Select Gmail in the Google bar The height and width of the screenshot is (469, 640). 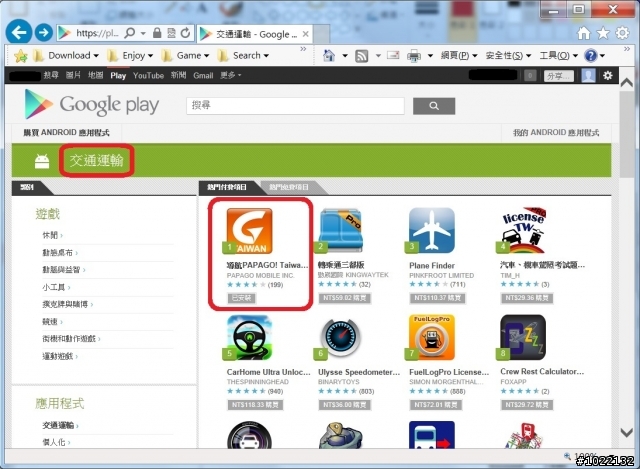(203, 76)
